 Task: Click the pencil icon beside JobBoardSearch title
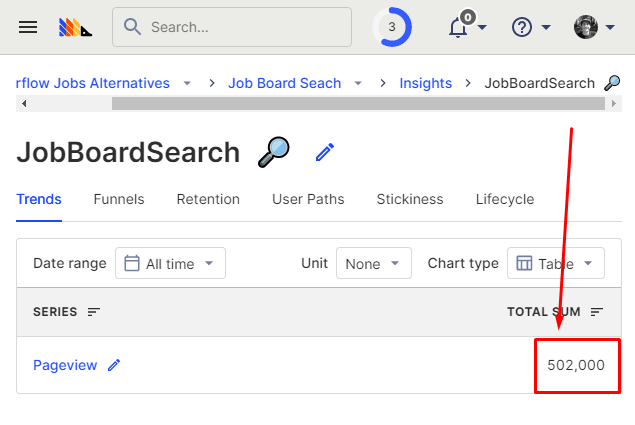[324, 152]
